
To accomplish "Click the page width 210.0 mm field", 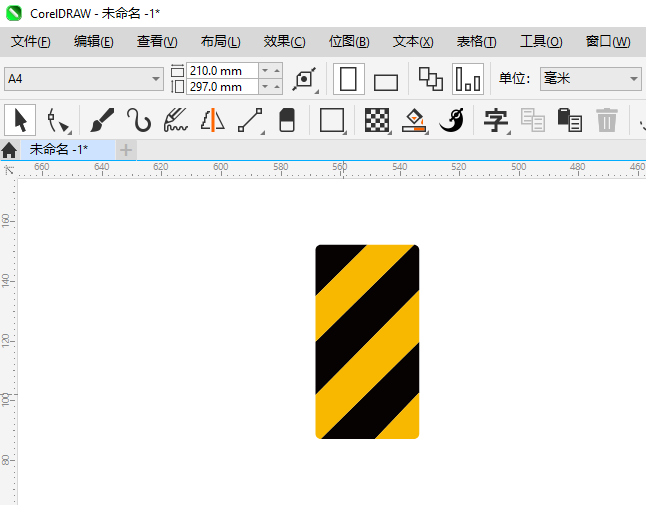I will click(x=222, y=71).
